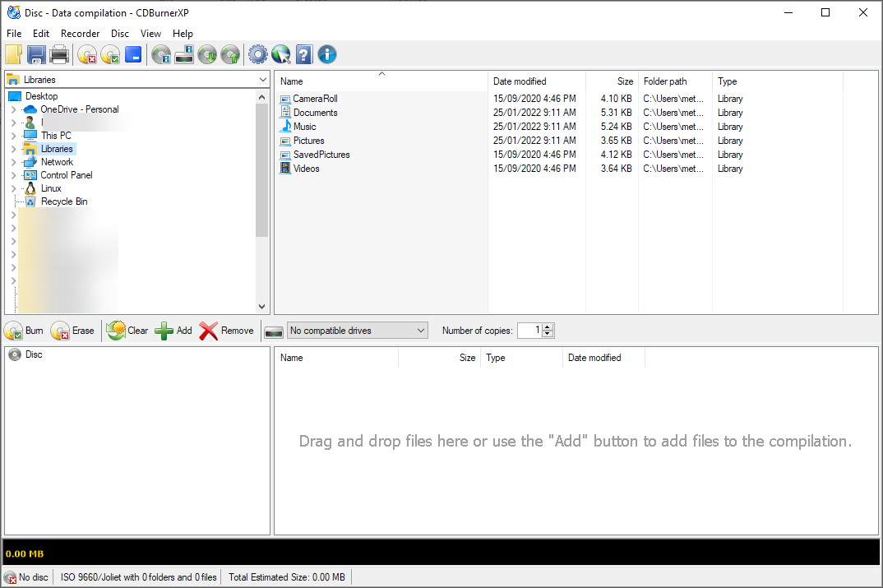Click the top toolbar Burn disc icon
This screenshot has width=883, height=588.
click(x=110, y=54)
